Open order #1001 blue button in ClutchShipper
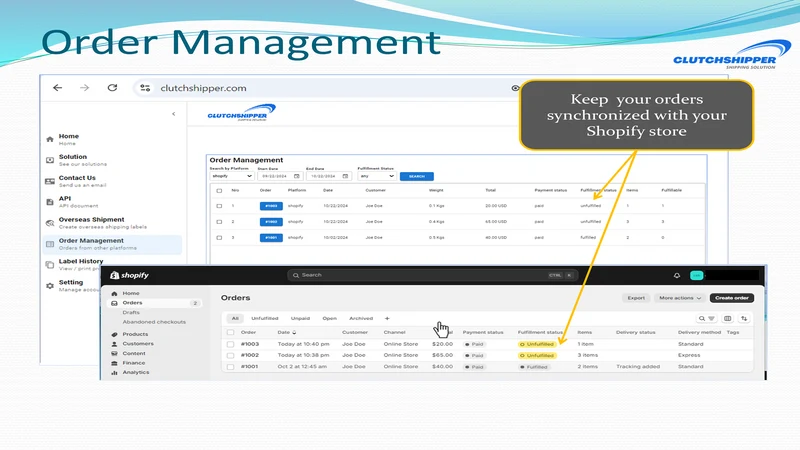Image resolution: width=800 pixels, height=450 pixels. [271, 238]
